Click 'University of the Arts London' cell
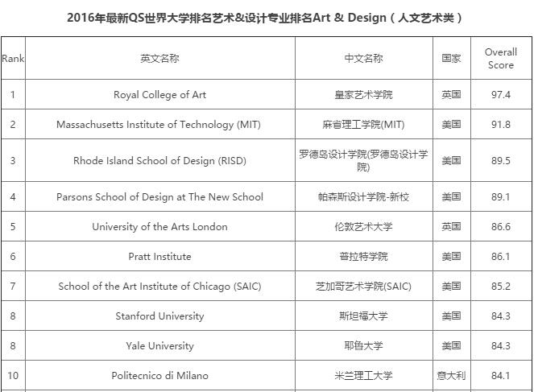This screenshot has width=534, height=392. click(159, 227)
